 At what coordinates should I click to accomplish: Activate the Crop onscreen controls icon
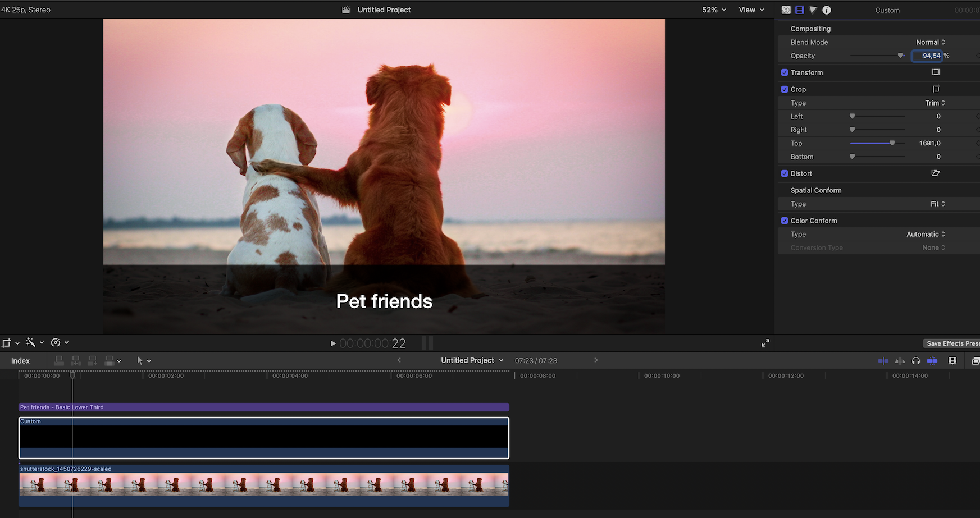tap(936, 89)
